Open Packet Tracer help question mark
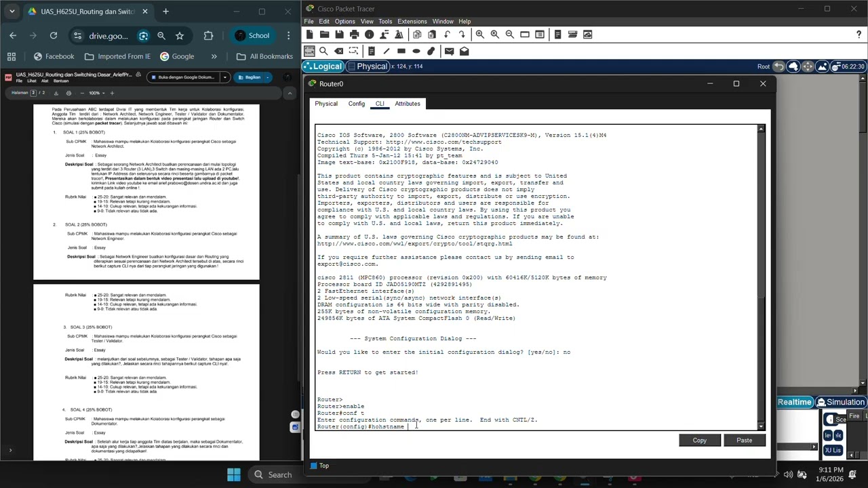Viewport: 868px width, 488px height. [860, 35]
